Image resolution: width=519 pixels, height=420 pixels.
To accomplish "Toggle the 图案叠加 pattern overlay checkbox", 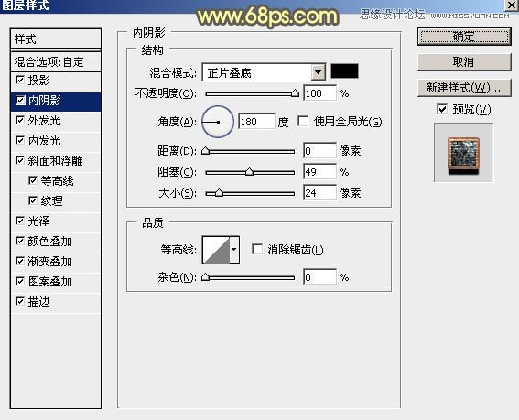I will click(20, 281).
